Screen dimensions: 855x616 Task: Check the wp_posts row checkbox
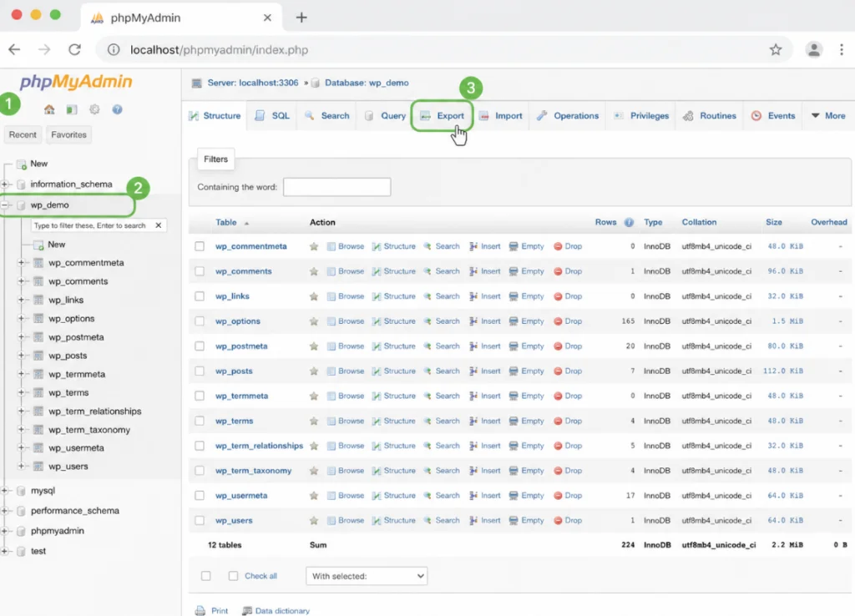200,371
